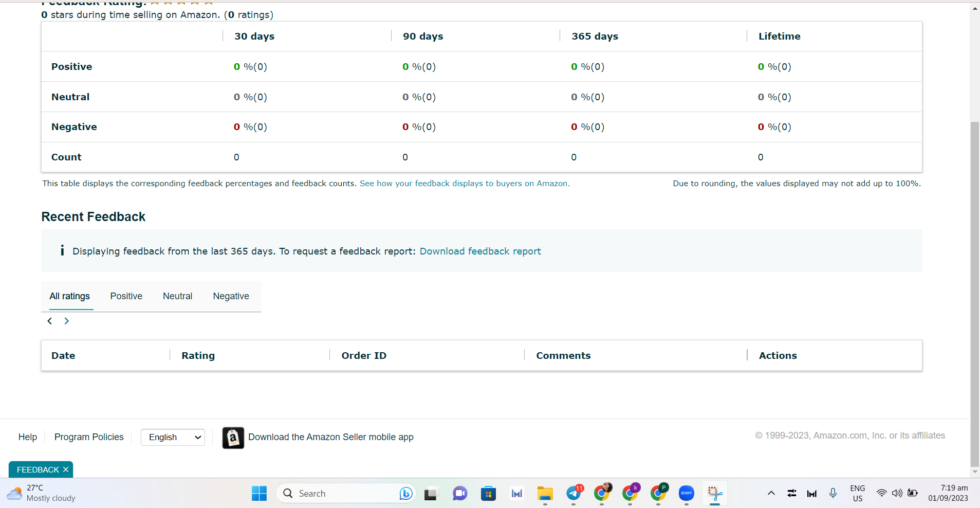Click Positive 30 days value 0 %(0)
This screenshot has width=980, height=508.
(x=250, y=67)
